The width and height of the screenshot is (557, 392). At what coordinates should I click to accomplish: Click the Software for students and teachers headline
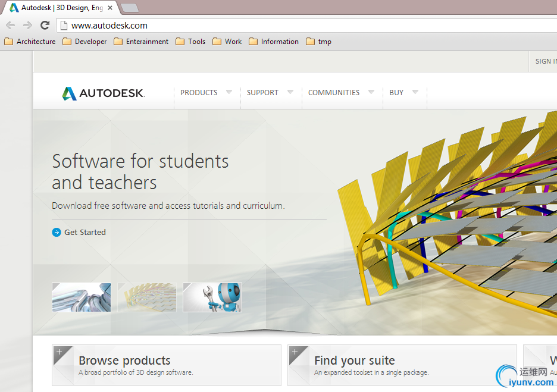click(140, 172)
